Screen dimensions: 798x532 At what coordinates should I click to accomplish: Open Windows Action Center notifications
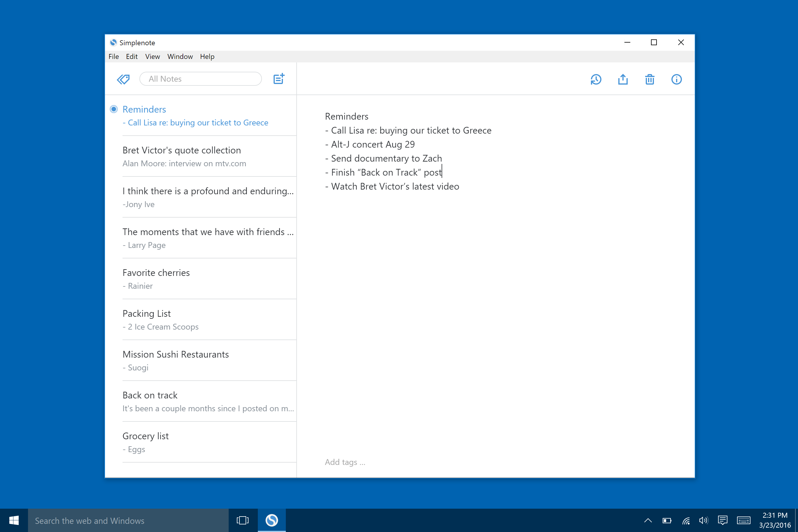[723, 520]
